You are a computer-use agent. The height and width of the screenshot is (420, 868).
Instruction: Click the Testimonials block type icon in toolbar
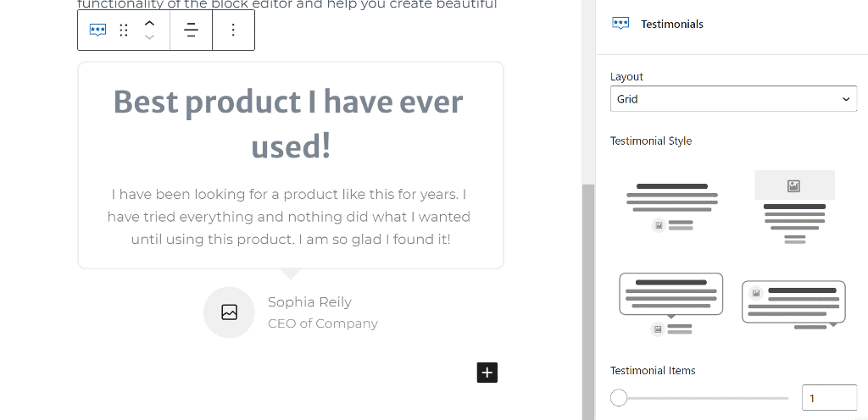coord(98,30)
